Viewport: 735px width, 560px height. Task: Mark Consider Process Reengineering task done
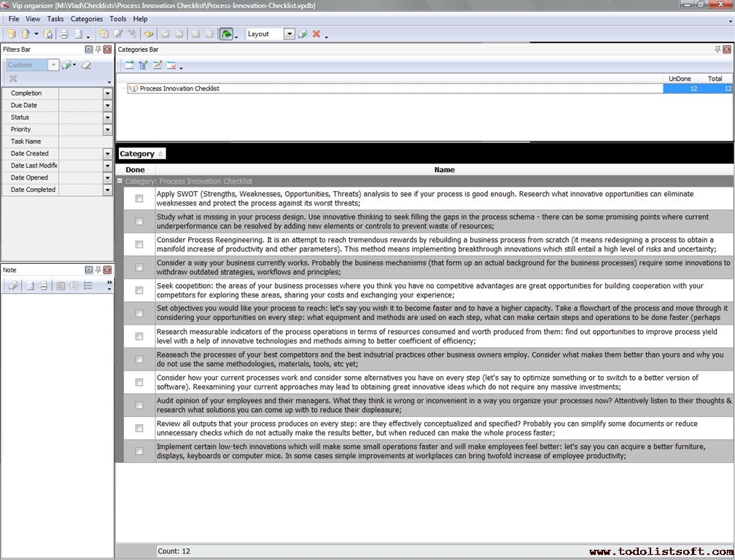pyautogui.click(x=139, y=244)
